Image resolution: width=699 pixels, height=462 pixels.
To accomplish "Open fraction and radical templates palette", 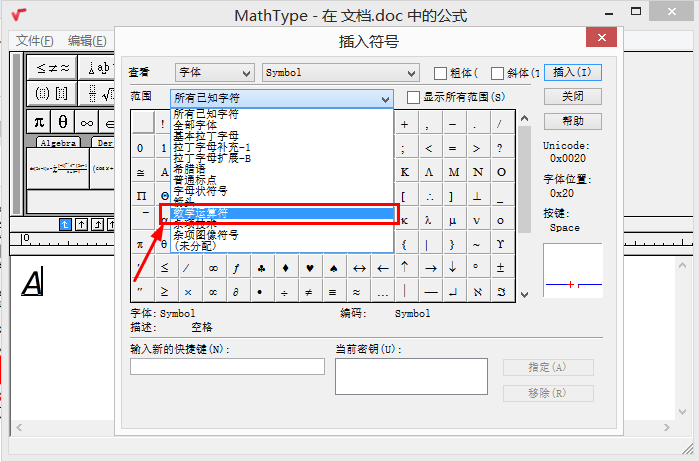I will coord(97,93).
